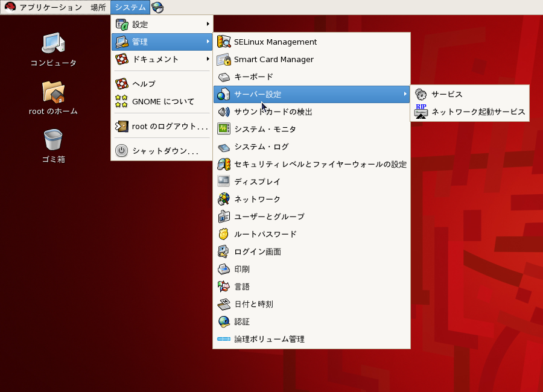Screen dimensions: 543x392
Task: Open ログイン画面 settings icon
Action: (x=223, y=251)
